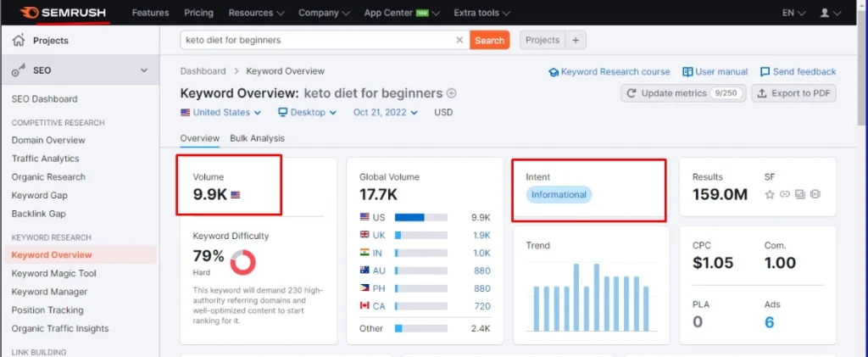Click the orange Search button
Viewport: 868px width, 357px height.
click(x=489, y=40)
